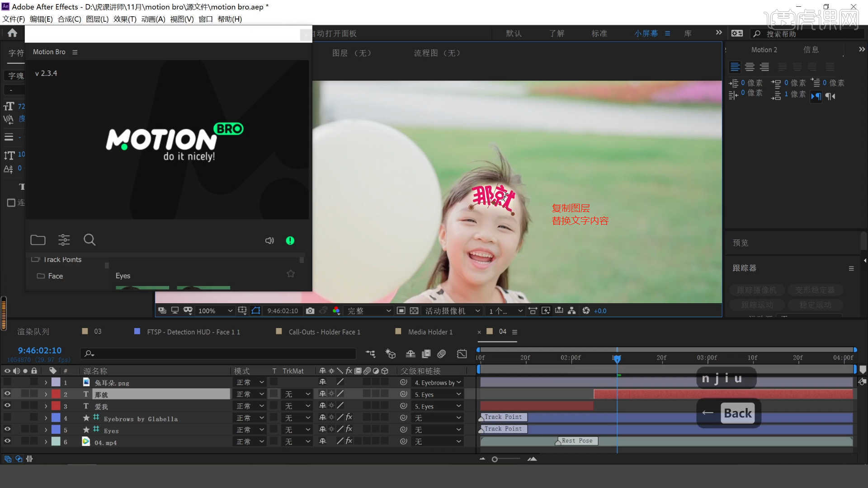Open the Graph Editor icon
The width and height of the screenshot is (868, 488).
(462, 354)
